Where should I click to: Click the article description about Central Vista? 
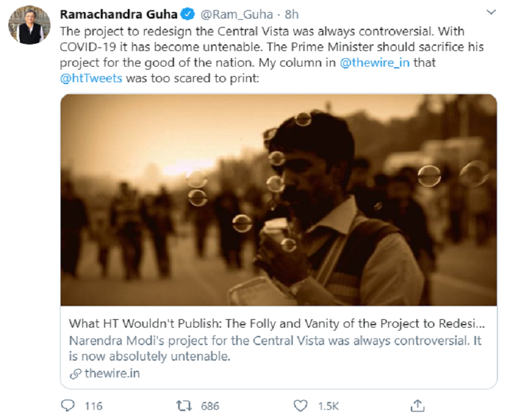pos(275,349)
